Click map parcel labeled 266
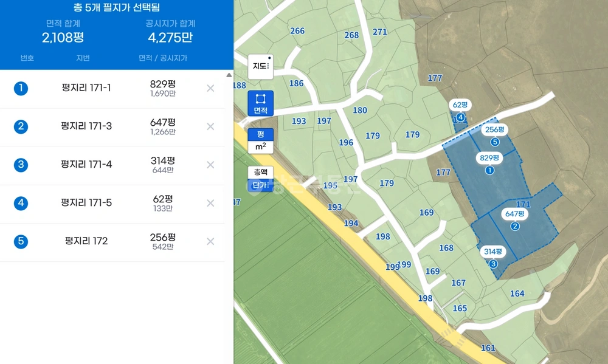Image resolution: width=608 pixels, height=364 pixels. point(297,31)
